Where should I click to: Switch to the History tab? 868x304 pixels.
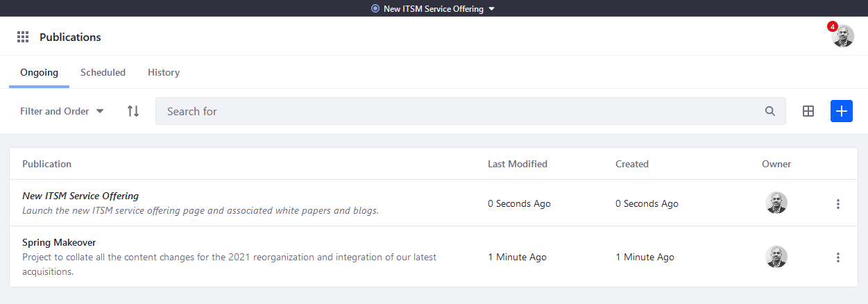pos(164,72)
